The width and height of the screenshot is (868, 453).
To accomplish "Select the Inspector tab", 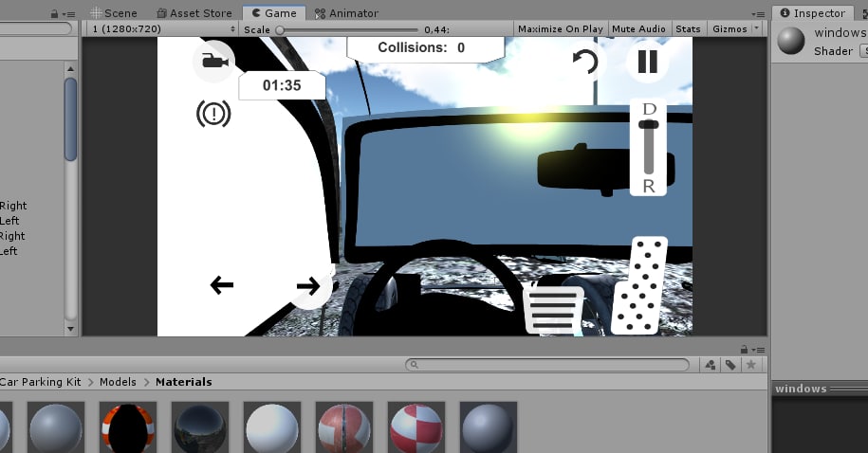I will [x=813, y=13].
